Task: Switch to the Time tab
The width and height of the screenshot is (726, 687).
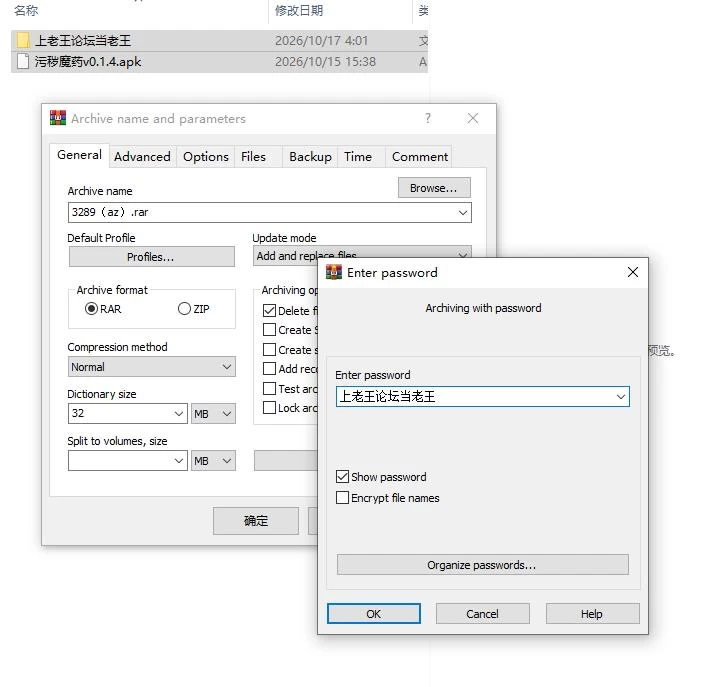Action: [x=357, y=157]
